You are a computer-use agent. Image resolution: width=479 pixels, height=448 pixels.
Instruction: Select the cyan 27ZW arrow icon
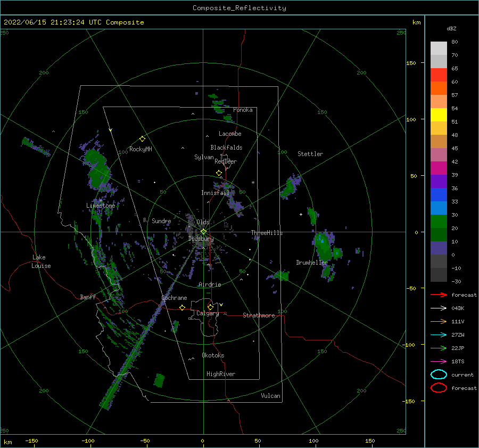[x=439, y=335]
